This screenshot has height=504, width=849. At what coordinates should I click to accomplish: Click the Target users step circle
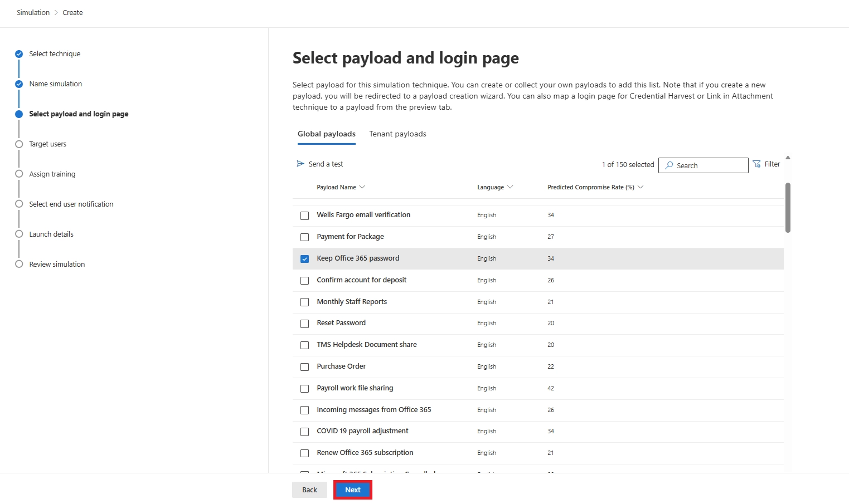point(18,144)
